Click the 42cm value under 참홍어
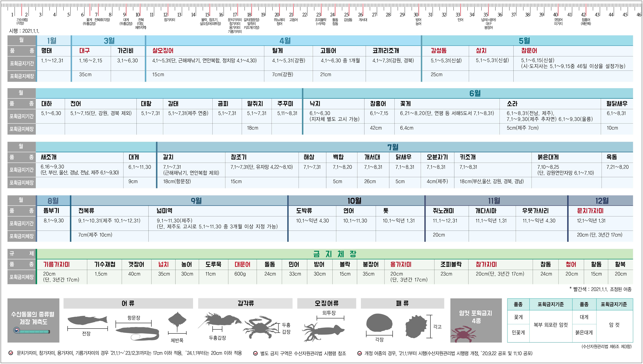 coord(376,128)
